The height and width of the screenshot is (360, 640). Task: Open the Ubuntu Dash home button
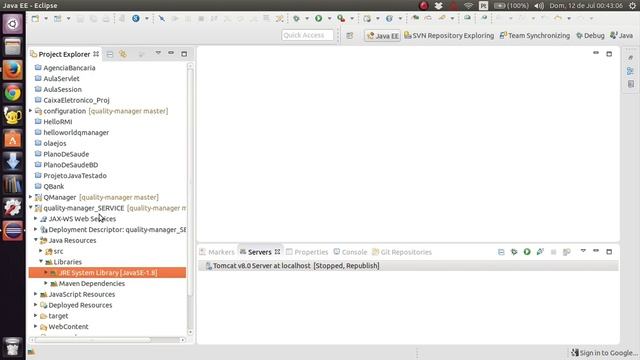13,24
